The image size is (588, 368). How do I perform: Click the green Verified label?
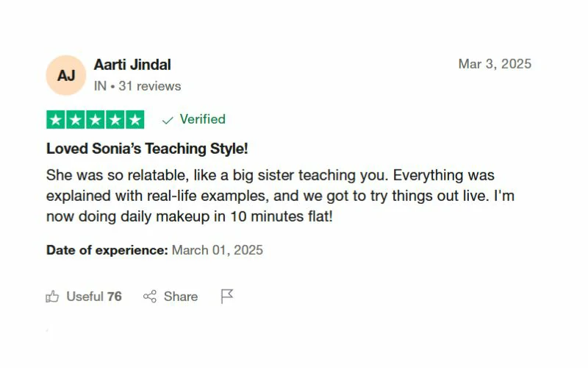pos(202,119)
